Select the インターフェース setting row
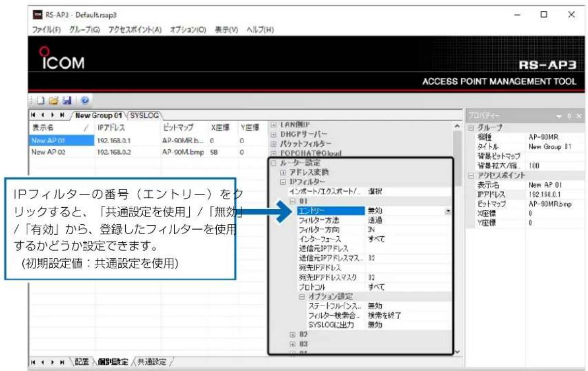This screenshot has height=371, width=588. 374,239
